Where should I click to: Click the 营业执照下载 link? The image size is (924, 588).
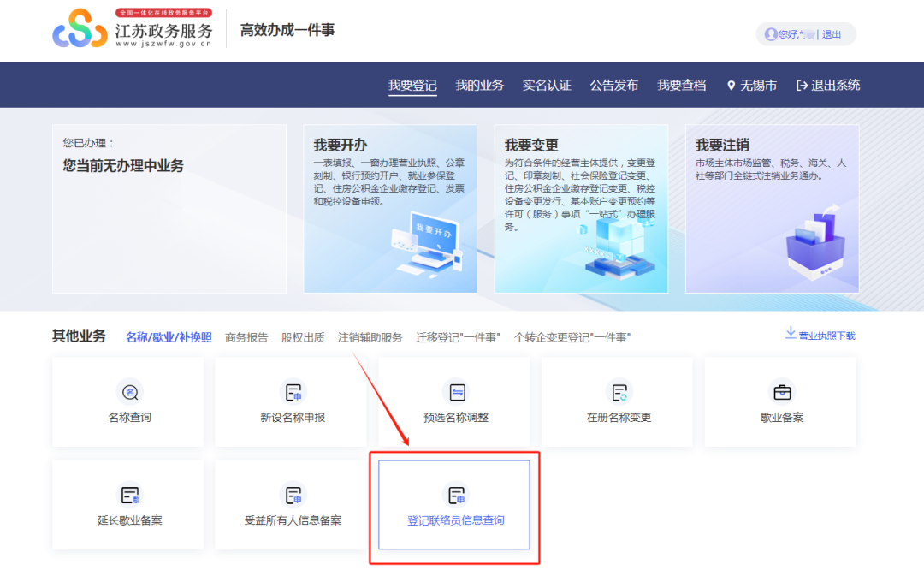pos(826,336)
